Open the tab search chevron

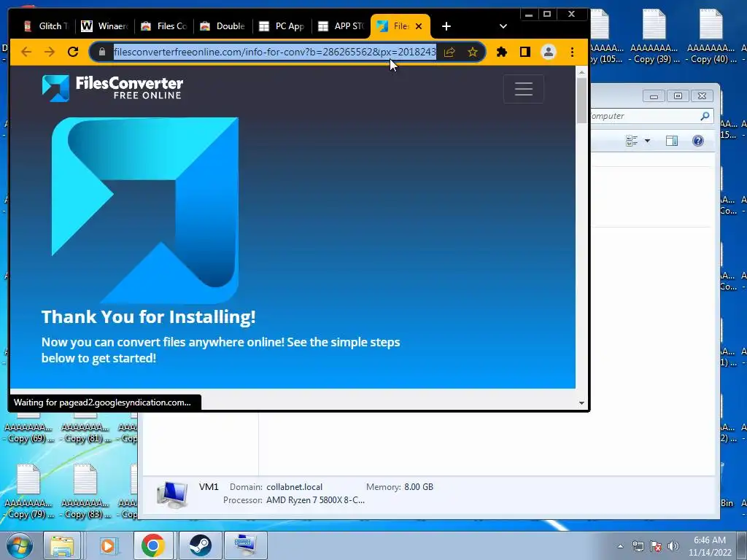point(503,26)
